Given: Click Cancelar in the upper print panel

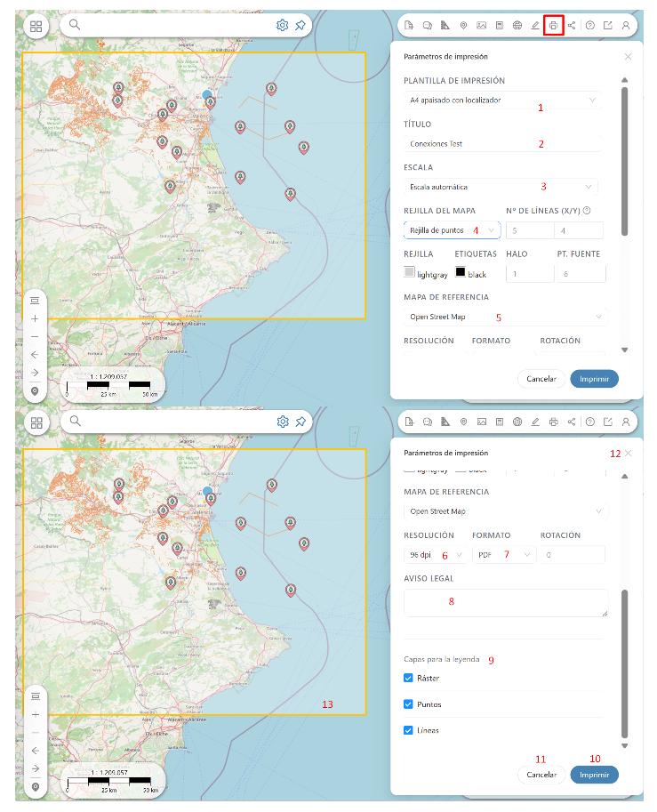Looking at the screenshot, I should (541, 379).
